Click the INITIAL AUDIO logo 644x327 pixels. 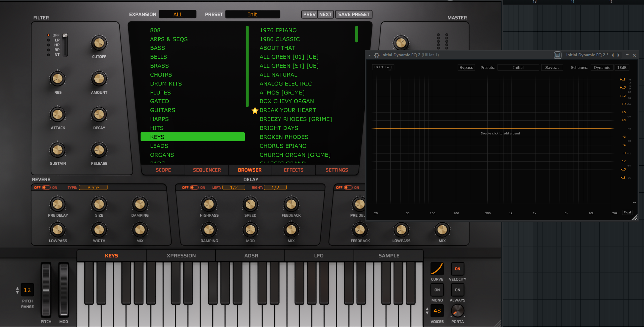383,67
